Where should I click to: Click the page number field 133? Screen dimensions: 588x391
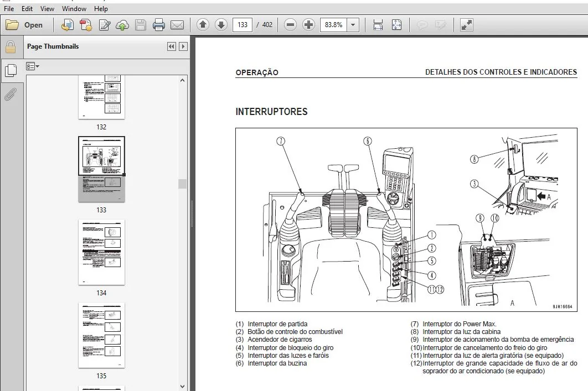coord(243,25)
